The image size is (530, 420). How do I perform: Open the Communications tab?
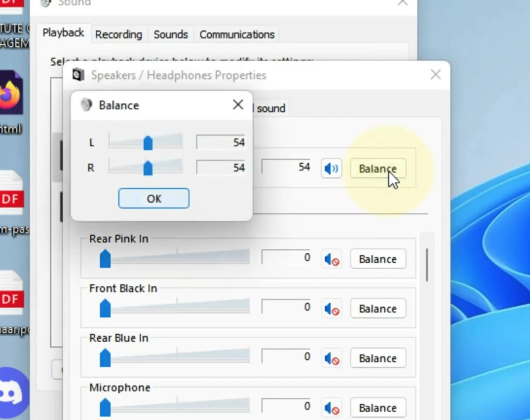coord(236,34)
